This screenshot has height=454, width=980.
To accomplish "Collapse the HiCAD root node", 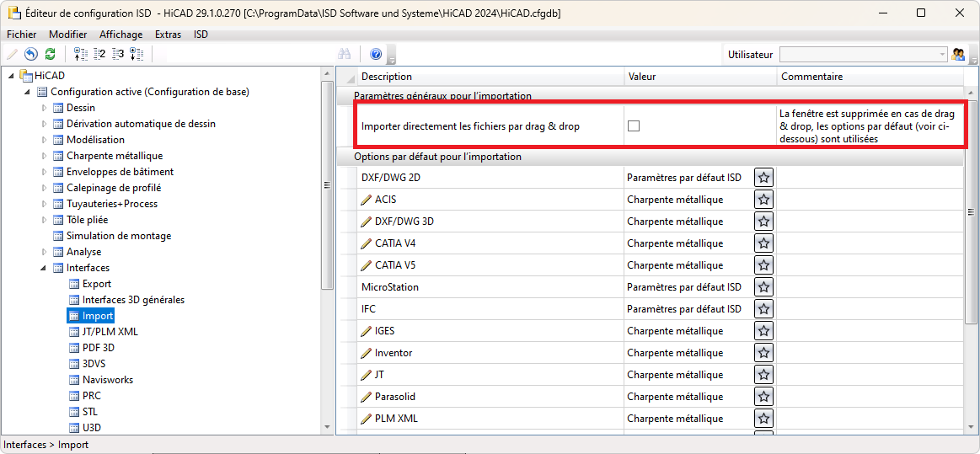I will click(12, 76).
